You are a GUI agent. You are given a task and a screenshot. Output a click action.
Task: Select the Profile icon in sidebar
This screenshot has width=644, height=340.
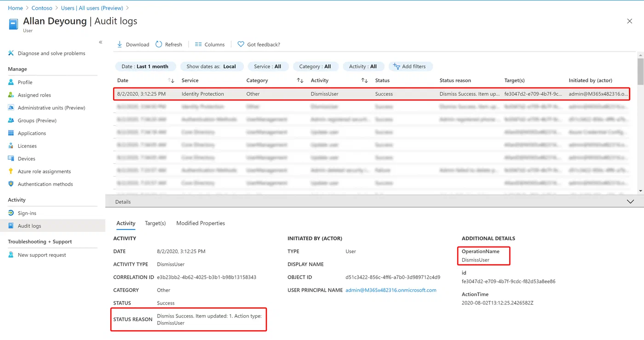(x=11, y=82)
